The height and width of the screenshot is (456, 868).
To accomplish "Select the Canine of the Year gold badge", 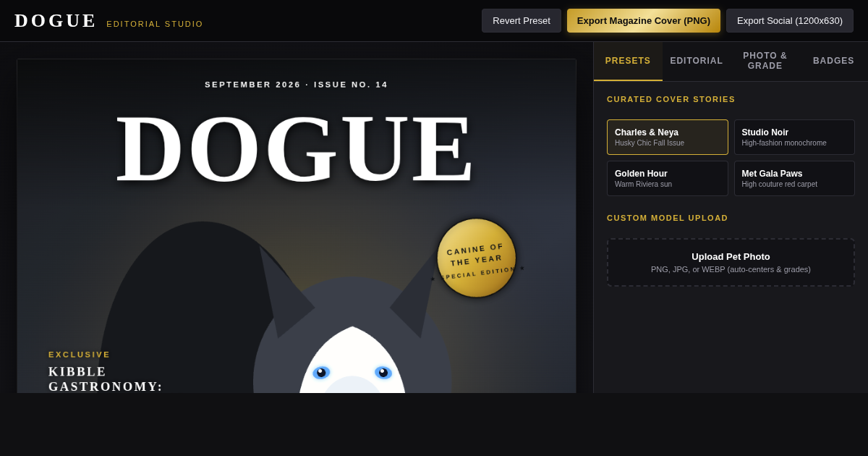I will pos(477,258).
